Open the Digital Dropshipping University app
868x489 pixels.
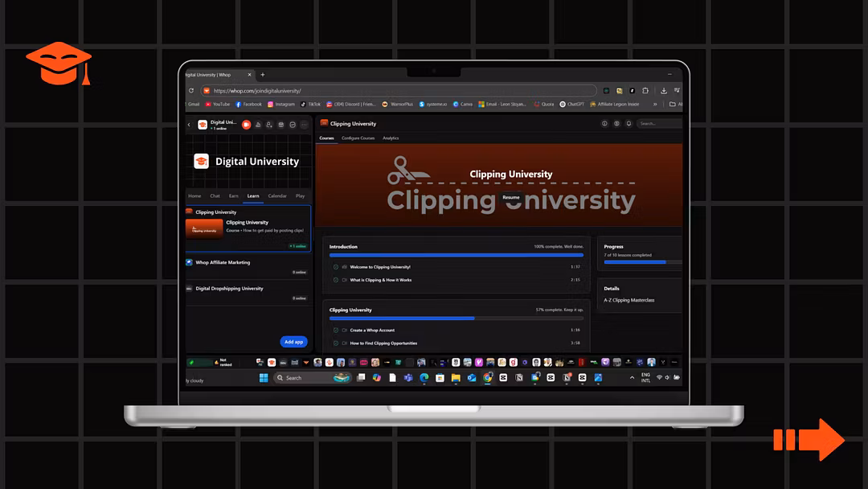coord(248,293)
